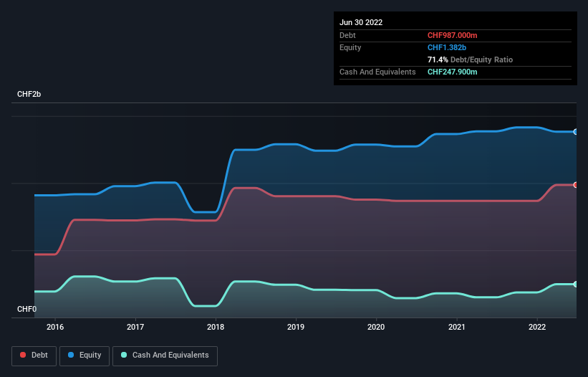The height and width of the screenshot is (377, 588).
Task: Click the Equity label in tooltip
Action: (350, 47)
